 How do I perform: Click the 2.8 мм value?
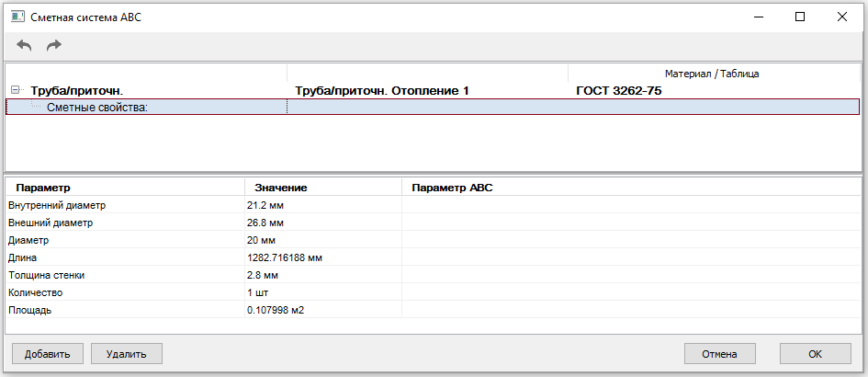pyautogui.click(x=263, y=275)
